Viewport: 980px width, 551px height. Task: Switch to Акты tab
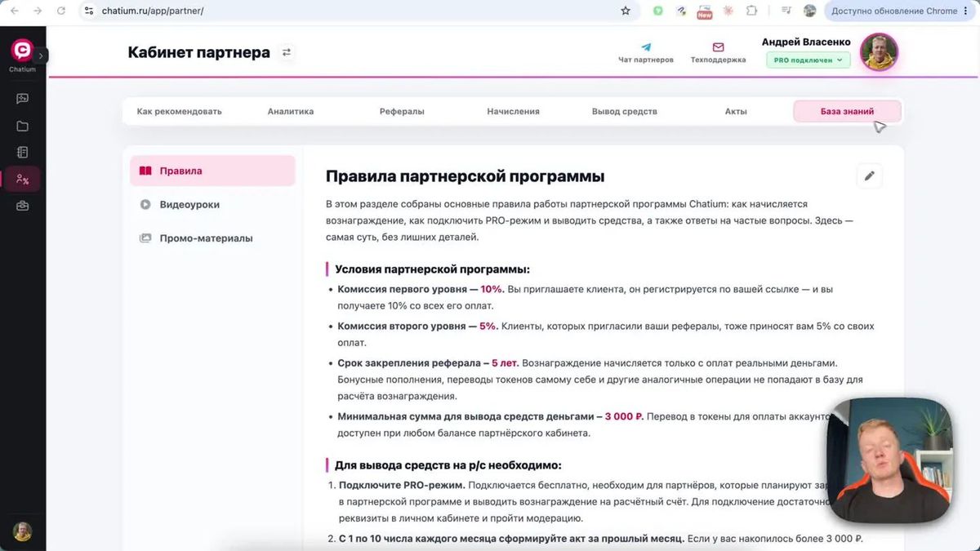click(x=736, y=111)
